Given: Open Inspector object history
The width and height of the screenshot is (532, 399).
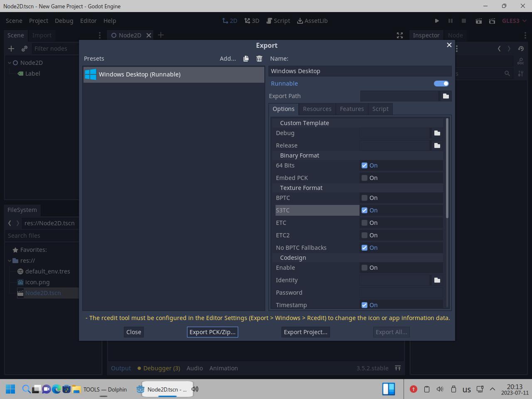Looking at the screenshot, I should coord(521,49).
